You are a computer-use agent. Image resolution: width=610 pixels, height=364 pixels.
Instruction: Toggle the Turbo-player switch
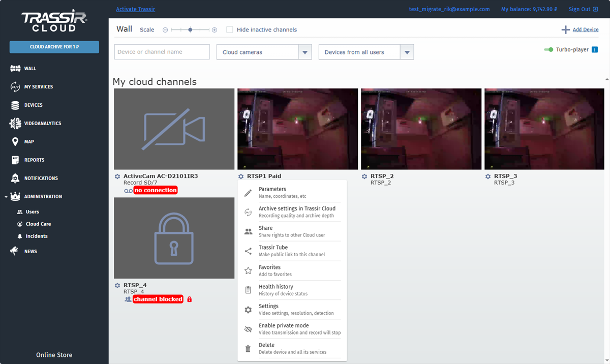click(548, 50)
